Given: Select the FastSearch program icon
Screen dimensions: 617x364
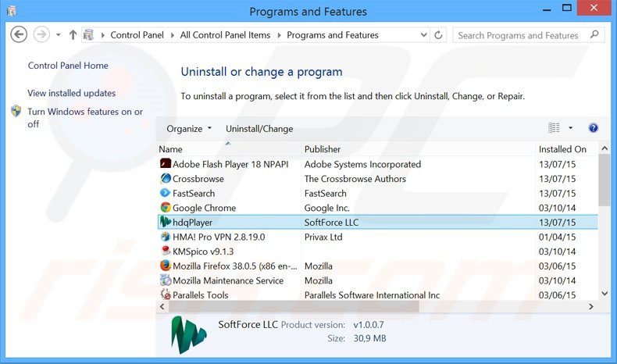Looking at the screenshot, I should click(166, 193).
